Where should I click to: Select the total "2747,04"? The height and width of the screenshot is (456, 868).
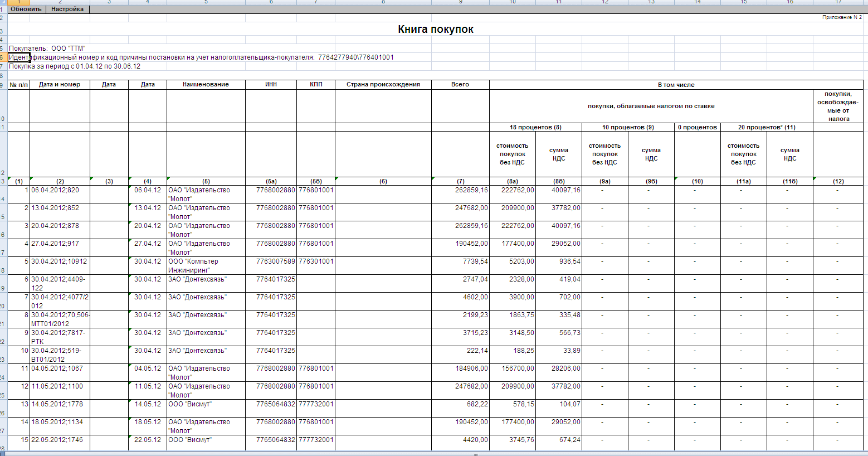460,284
